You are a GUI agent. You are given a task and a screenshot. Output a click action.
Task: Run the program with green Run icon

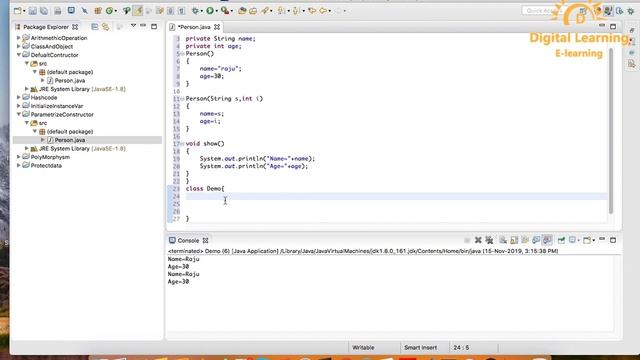click(210, 11)
